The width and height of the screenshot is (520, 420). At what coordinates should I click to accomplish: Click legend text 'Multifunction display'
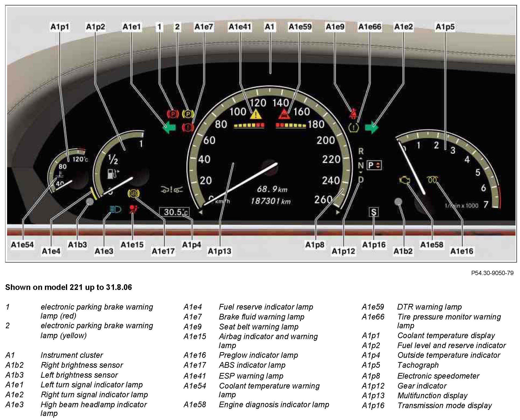[432, 396]
